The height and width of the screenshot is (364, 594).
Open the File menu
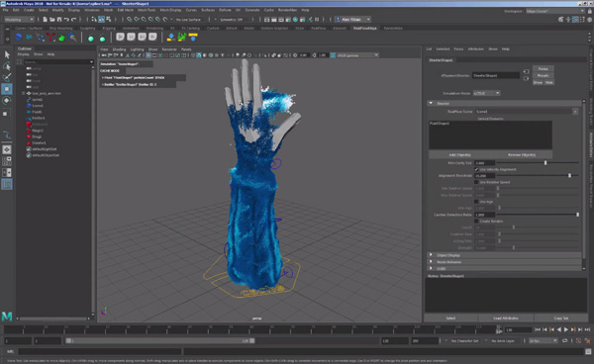pyautogui.click(x=5, y=10)
